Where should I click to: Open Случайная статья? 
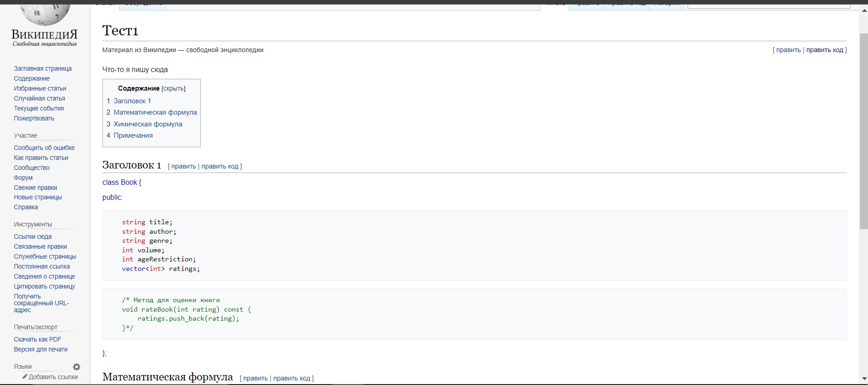coord(39,98)
